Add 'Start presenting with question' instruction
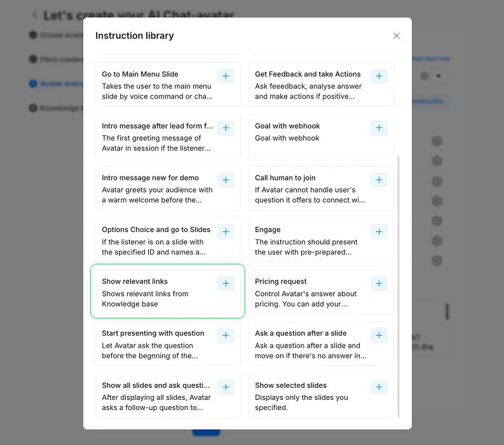The image size is (504, 445). pyautogui.click(x=226, y=336)
